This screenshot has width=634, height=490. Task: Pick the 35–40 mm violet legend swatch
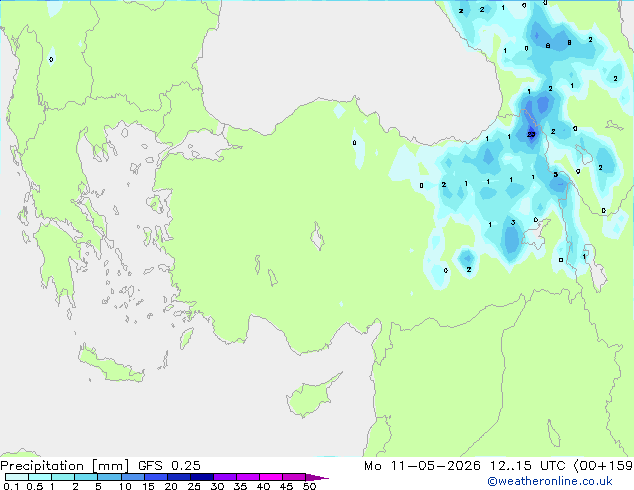point(247,477)
